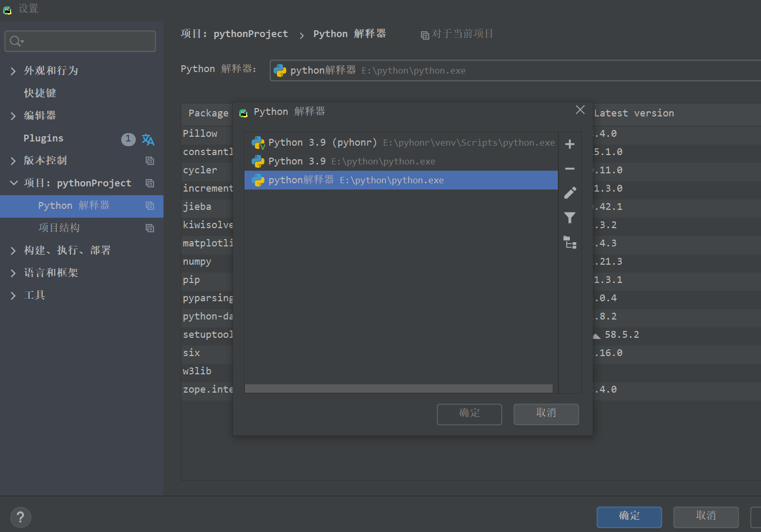Expand the 工具 settings section

click(13, 295)
